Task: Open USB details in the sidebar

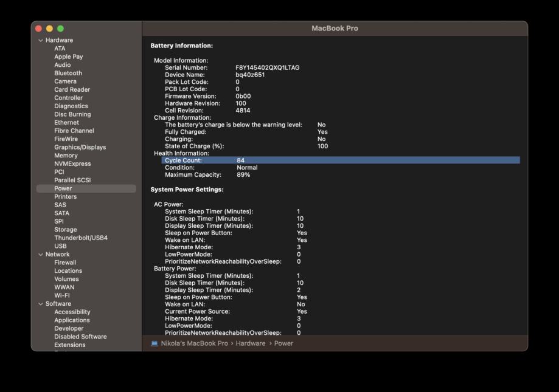Action: click(60, 246)
